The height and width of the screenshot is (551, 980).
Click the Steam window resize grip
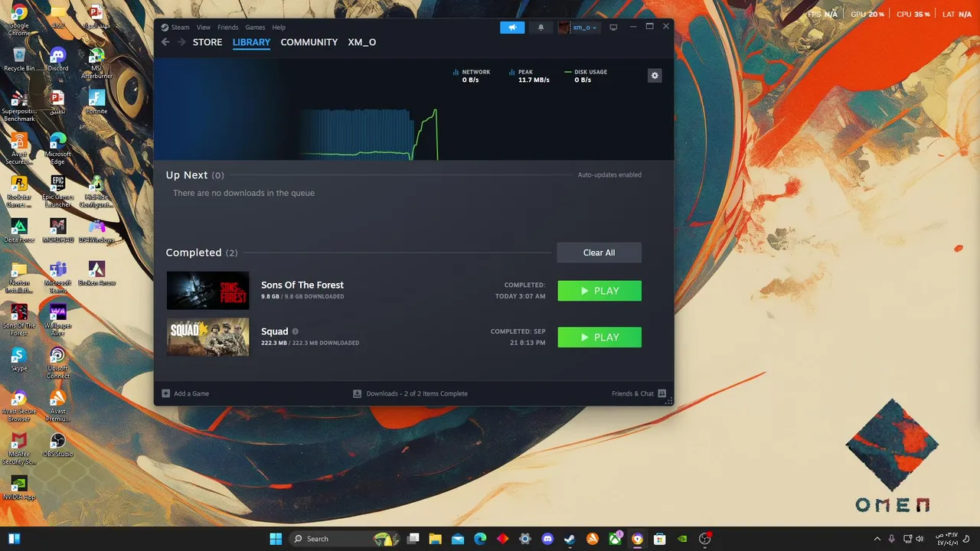[669, 401]
